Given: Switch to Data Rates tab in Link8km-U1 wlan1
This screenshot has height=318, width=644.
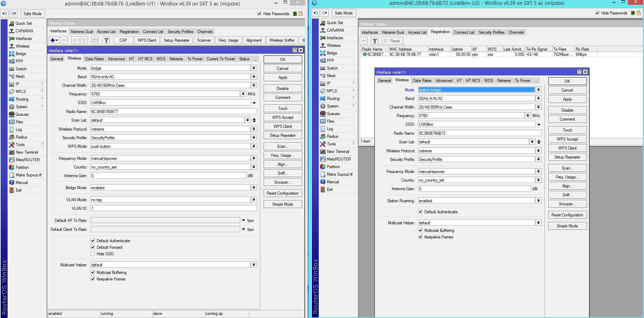Looking at the screenshot, I should tap(94, 59).
